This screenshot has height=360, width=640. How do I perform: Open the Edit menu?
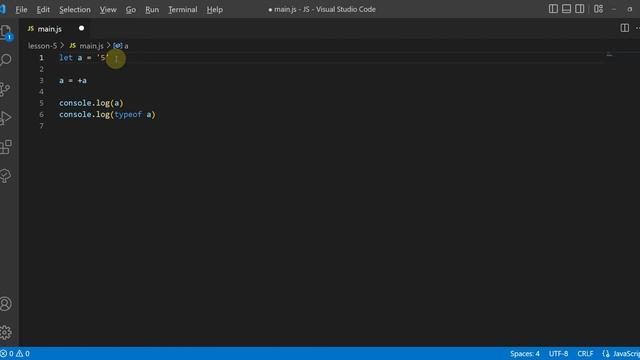pos(43,9)
